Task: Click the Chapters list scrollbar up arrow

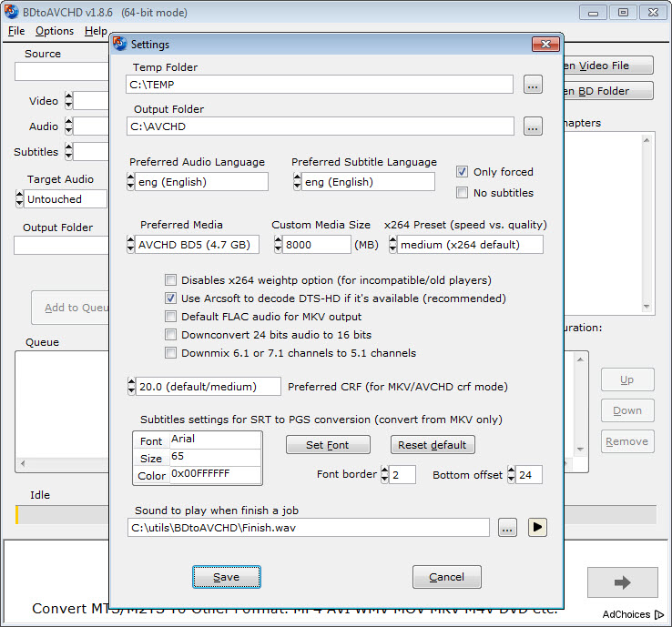Action: pos(647,140)
